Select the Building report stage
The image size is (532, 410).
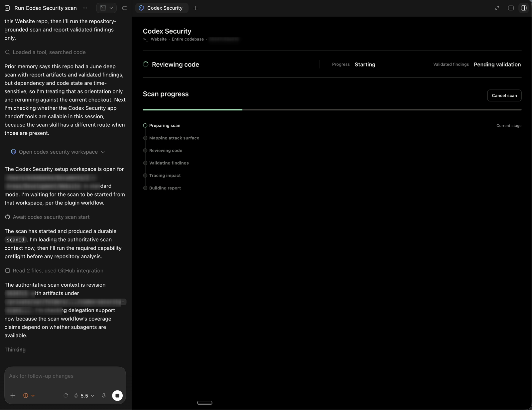pyautogui.click(x=165, y=188)
